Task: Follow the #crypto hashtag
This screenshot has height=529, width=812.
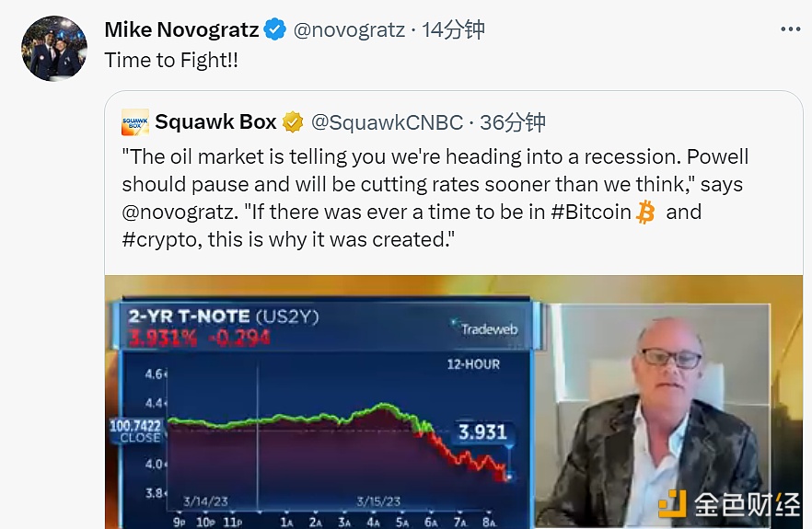Action: pos(160,240)
